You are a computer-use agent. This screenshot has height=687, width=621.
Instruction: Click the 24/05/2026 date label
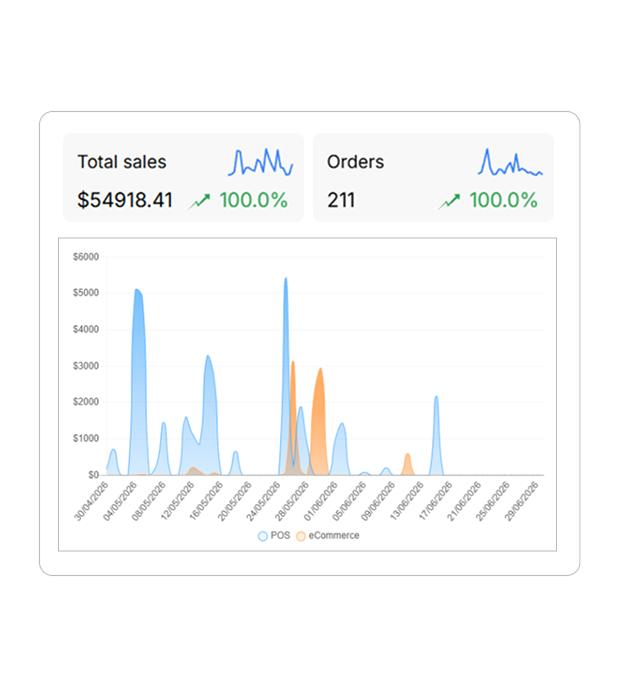coord(263,501)
